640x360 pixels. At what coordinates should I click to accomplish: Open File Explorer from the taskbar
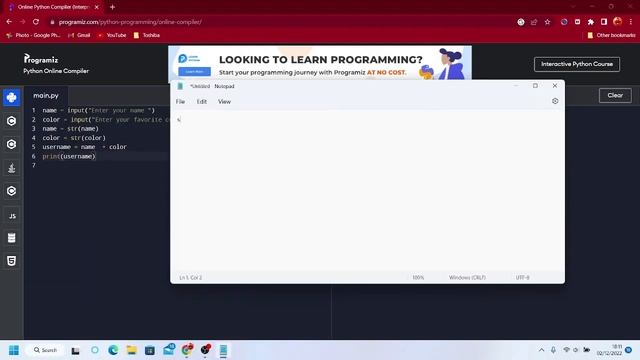(131, 350)
